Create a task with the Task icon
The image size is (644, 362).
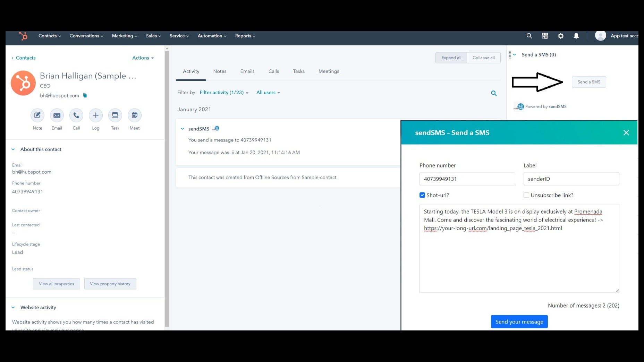[x=115, y=115]
